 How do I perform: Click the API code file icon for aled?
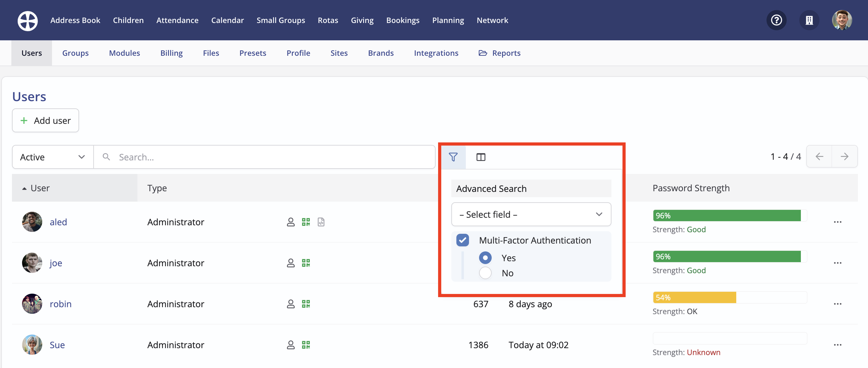(x=321, y=222)
